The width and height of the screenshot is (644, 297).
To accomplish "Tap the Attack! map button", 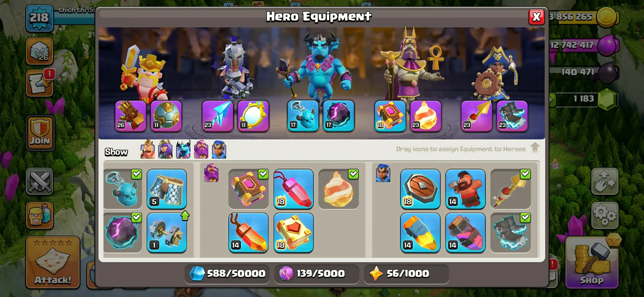I will click(53, 262).
